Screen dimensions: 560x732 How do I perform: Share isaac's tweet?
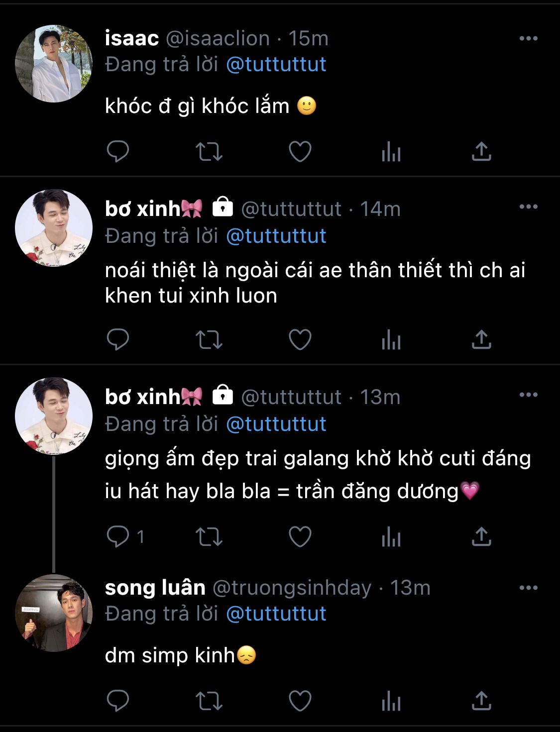[481, 152]
